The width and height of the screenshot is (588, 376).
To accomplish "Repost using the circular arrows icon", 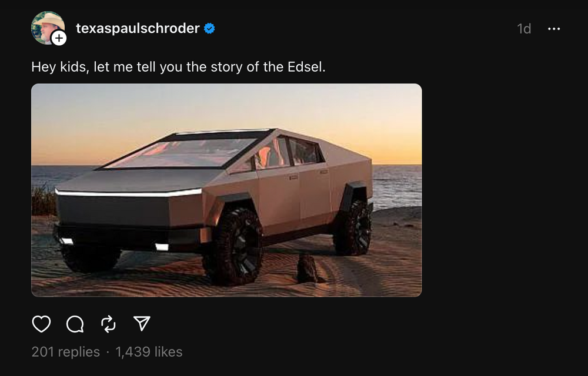I will (108, 324).
